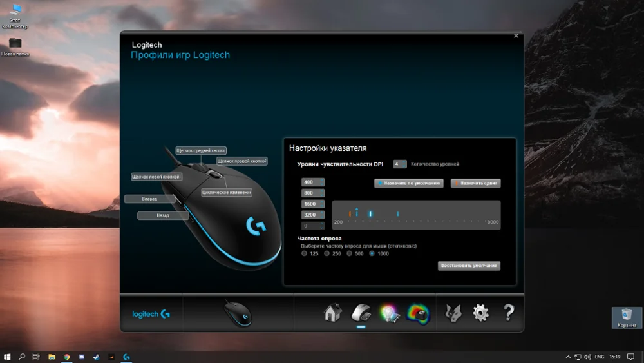Click the disabled 0 DPI level field

click(312, 226)
